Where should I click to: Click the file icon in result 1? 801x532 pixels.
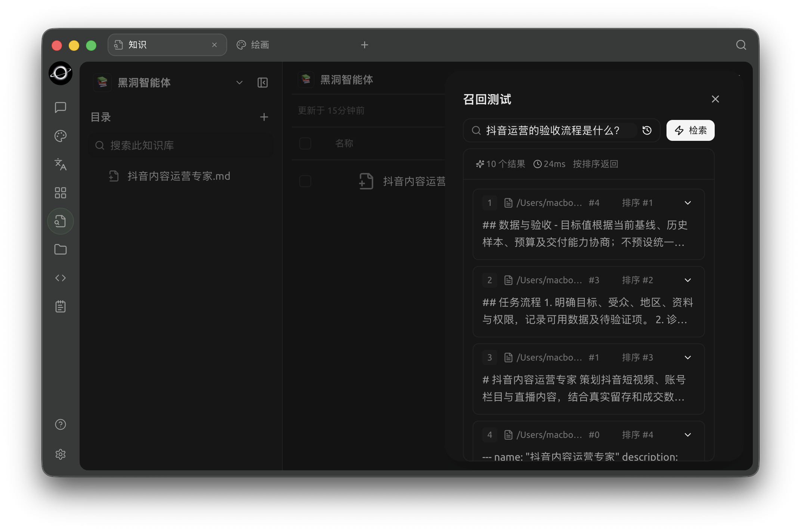[x=508, y=203]
